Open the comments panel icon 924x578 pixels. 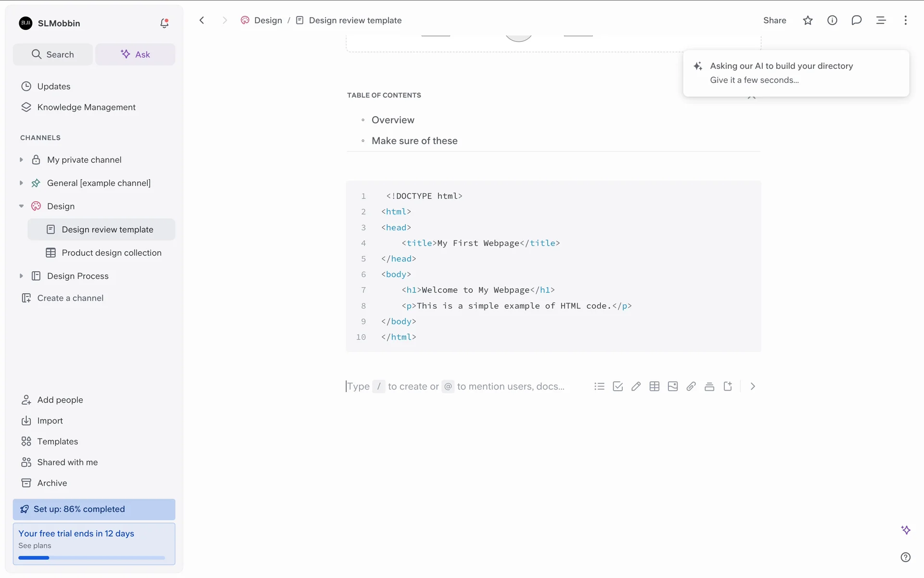856,20
